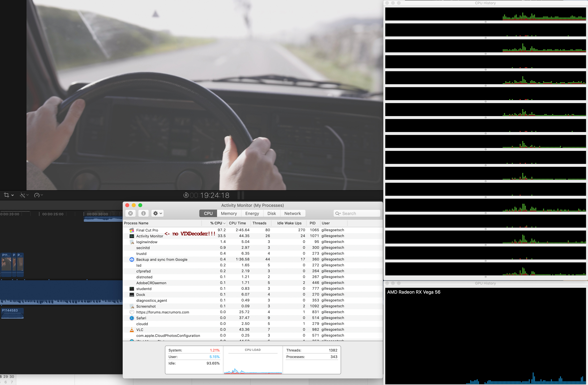
Task: Open the crop and transform tool menu
Action: [8, 195]
